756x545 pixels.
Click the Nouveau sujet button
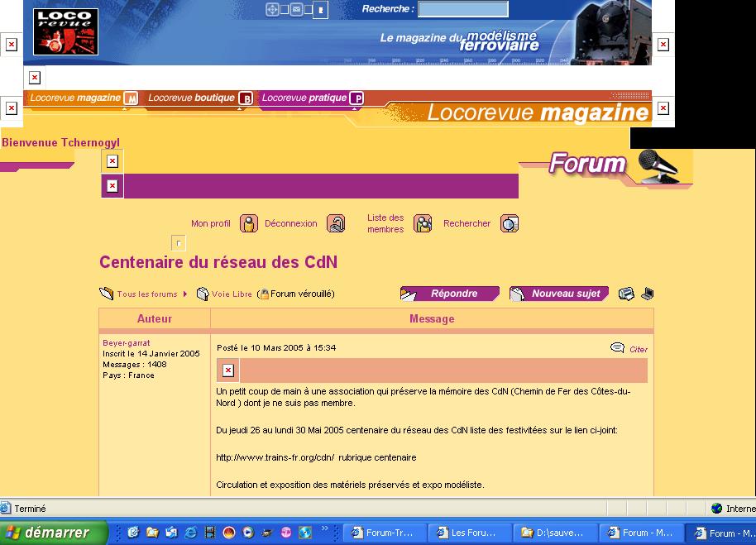[x=559, y=294]
